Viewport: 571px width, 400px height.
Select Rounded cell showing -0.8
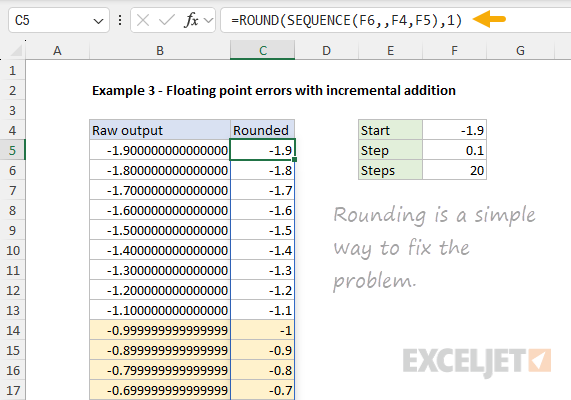point(263,370)
